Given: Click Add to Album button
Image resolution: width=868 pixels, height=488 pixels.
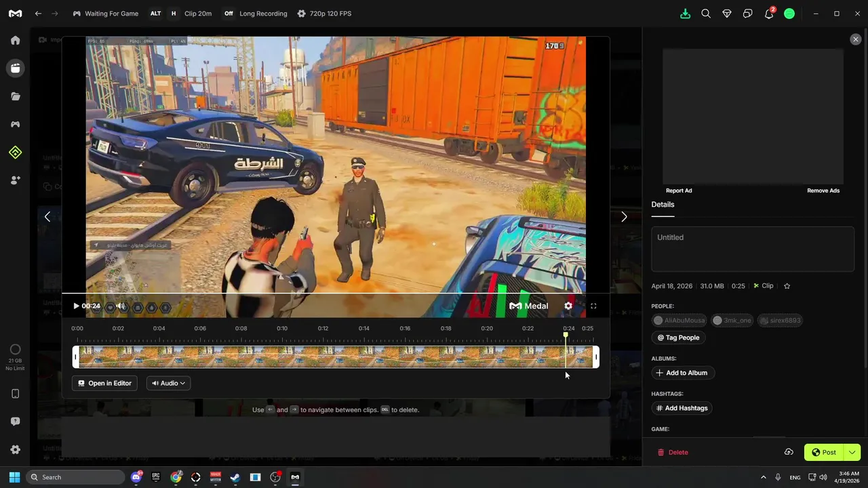Looking at the screenshot, I should (682, 373).
